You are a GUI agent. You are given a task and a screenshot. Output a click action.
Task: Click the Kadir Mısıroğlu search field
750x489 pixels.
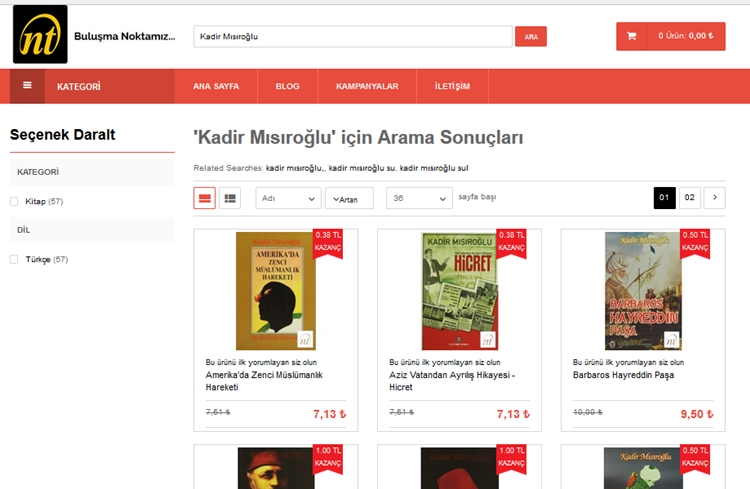pos(353,36)
